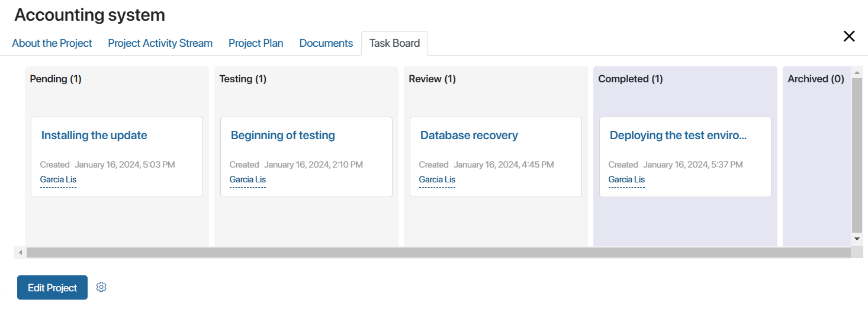Click Garcia Lis on Beginning of testing card
Viewport: 868px width, 315px height.
click(x=247, y=179)
